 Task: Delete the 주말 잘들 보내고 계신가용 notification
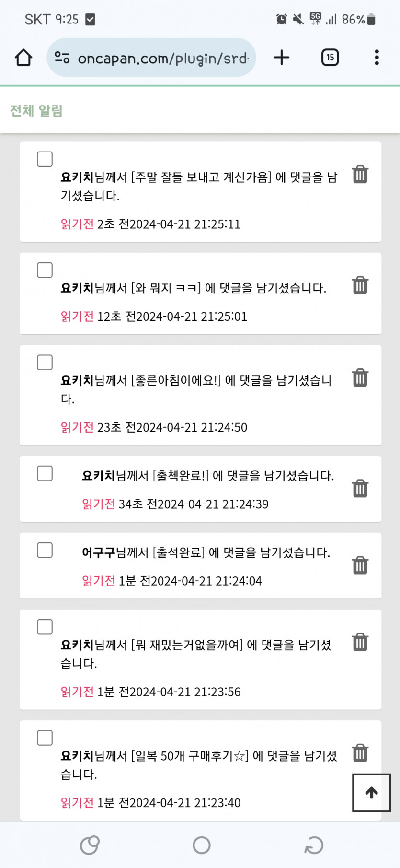pos(360,175)
